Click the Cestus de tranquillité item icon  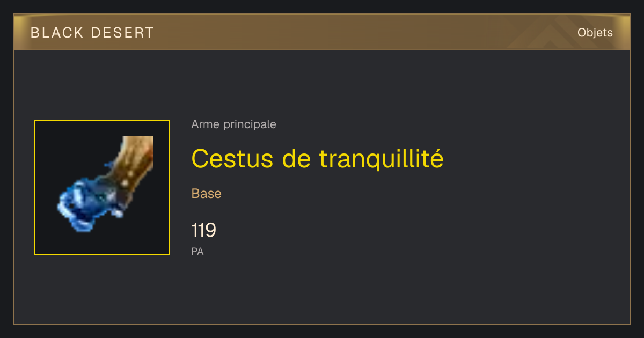click(102, 187)
